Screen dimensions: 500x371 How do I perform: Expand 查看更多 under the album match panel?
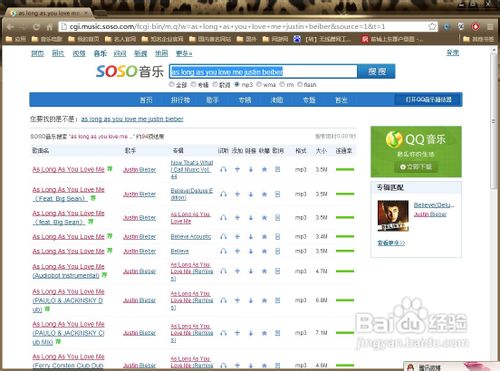(391, 243)
